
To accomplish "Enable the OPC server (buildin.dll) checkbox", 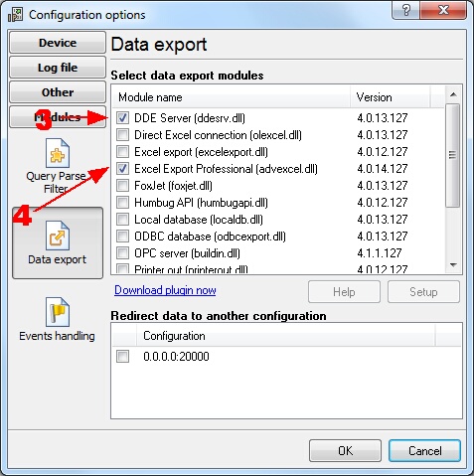I will click(123, 253).
